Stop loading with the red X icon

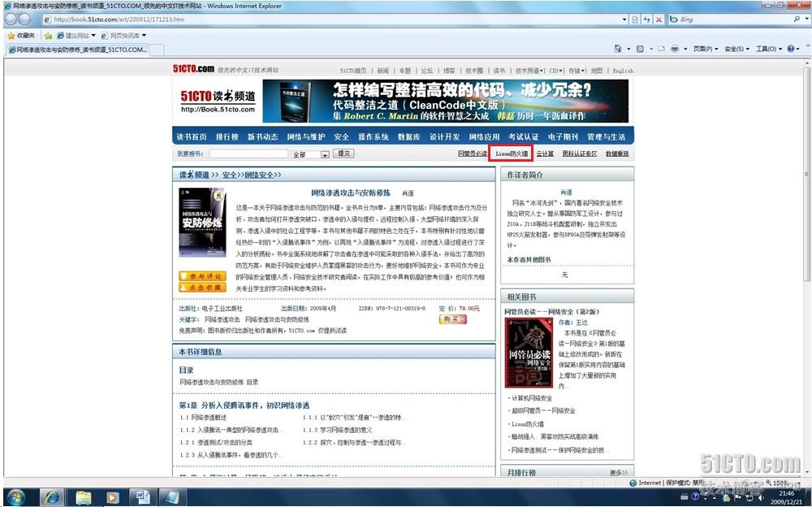pyautogui.click(x=659, y=19)
